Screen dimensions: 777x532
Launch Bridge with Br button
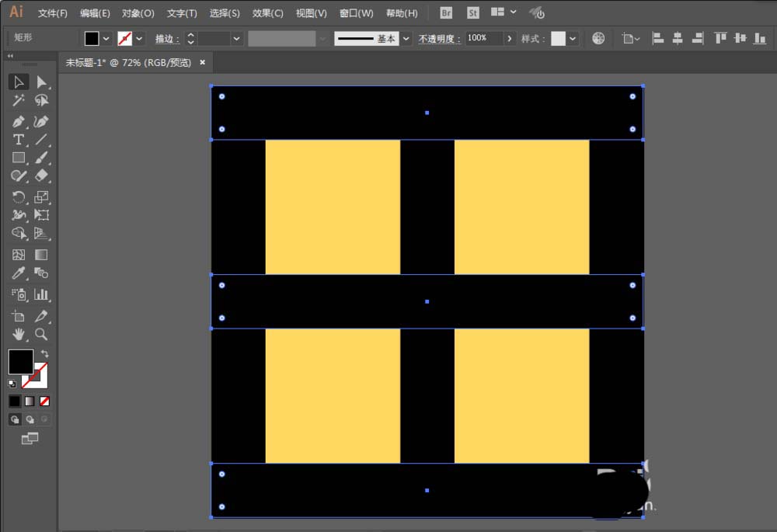coord(446,12)
